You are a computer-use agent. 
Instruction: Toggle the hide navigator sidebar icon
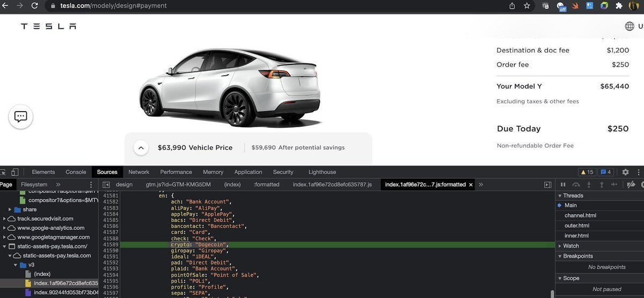point(106,185)
